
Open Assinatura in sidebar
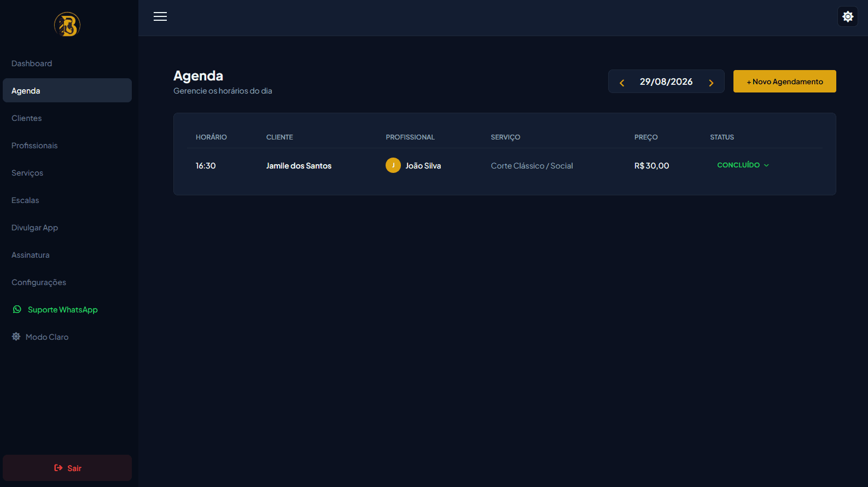[x=31, y=255]
